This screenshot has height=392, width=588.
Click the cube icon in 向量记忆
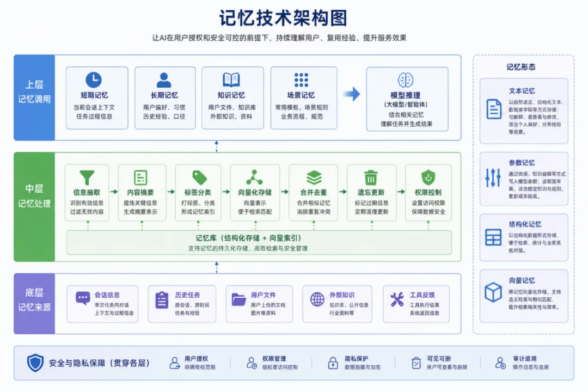click(x=493, y=292)
